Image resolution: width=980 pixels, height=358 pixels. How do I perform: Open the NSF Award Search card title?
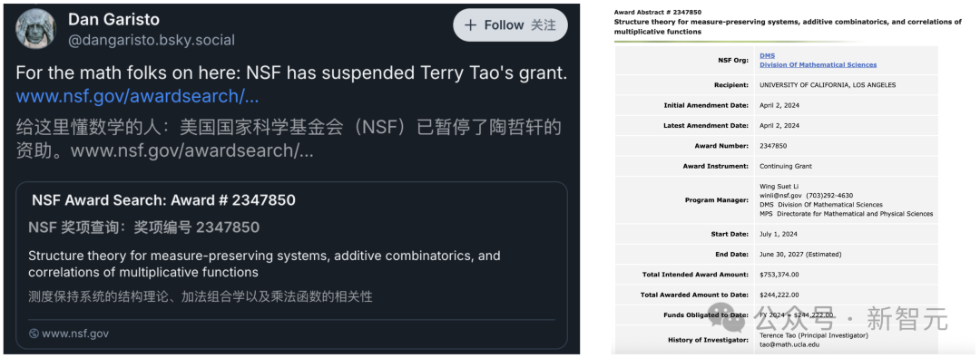coord(163,200)
